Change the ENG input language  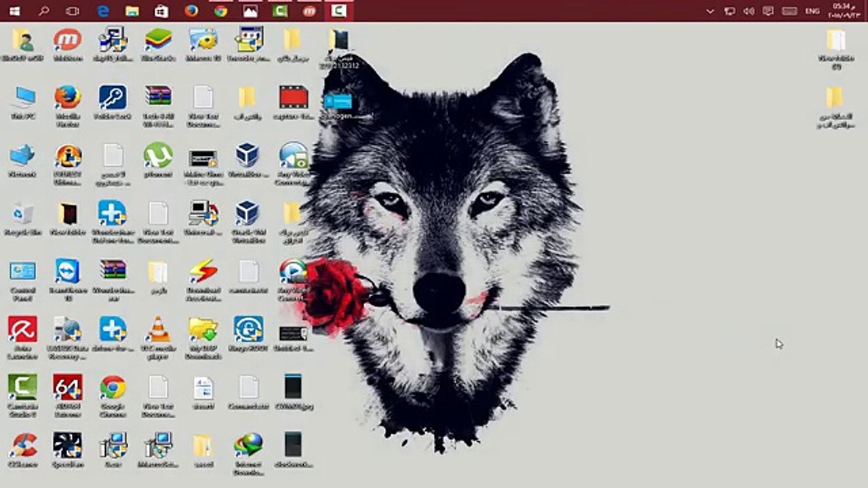pyautogui.click(x=812, y=11)
